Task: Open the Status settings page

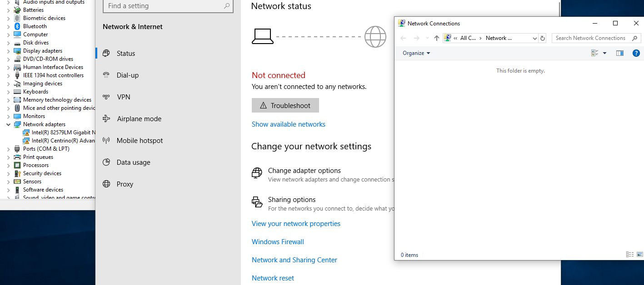Action: [x=168, y=53]
